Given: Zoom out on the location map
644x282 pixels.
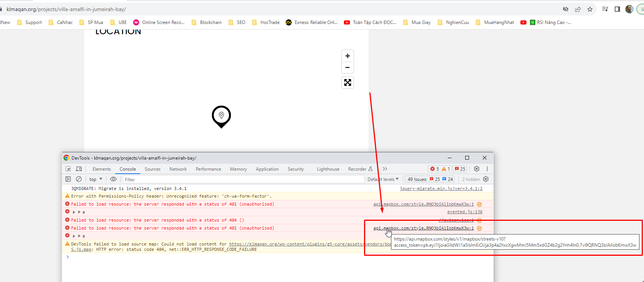Looking at the screenshot, I should (x=347, y=67).
